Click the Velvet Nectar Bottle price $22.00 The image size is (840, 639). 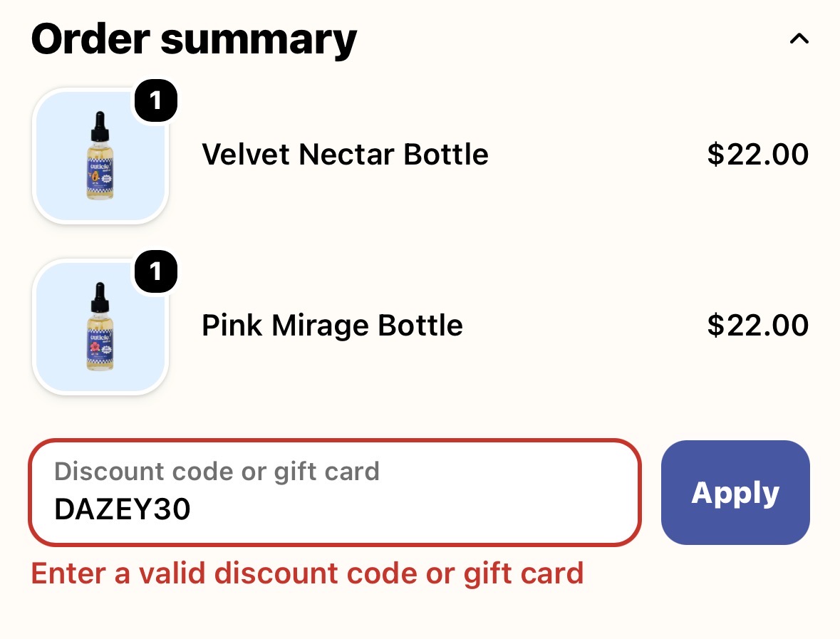[757, 155]
